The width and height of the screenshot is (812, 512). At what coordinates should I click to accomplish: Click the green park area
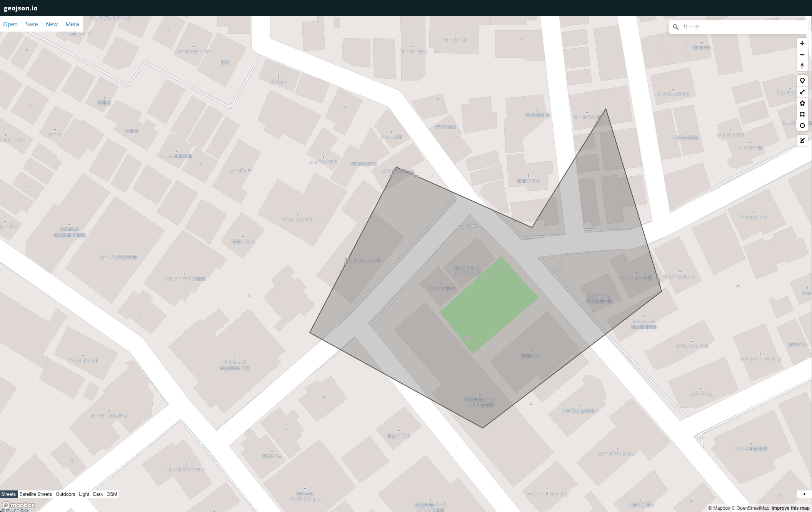coord(489,305)
